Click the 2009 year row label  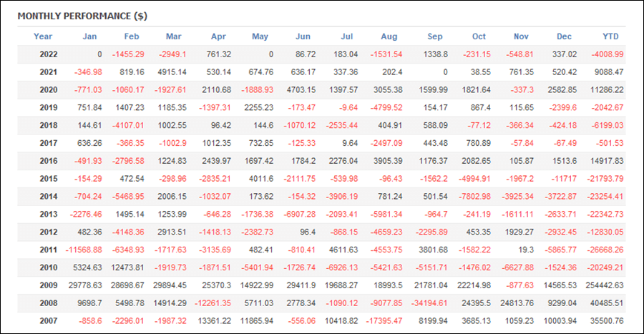pyautogui.click(x=49, y=285)
